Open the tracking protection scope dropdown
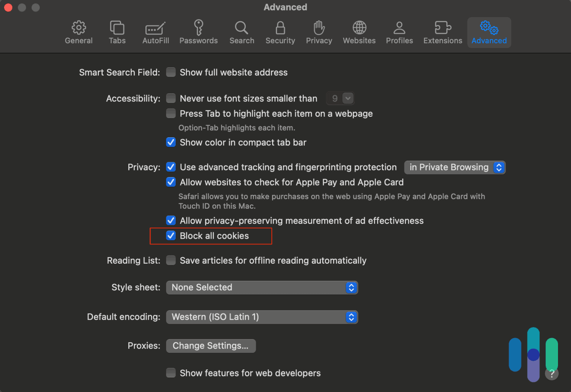 pos(455,167)
